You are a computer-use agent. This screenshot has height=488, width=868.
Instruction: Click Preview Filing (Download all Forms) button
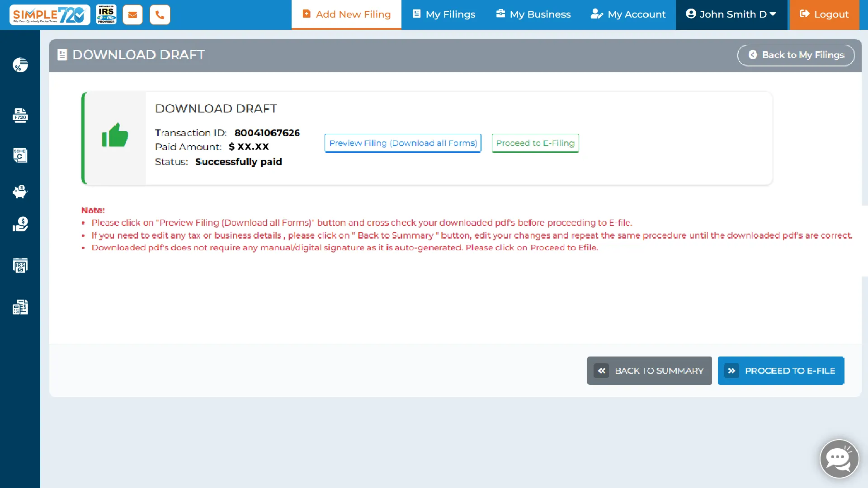point(403,143)
